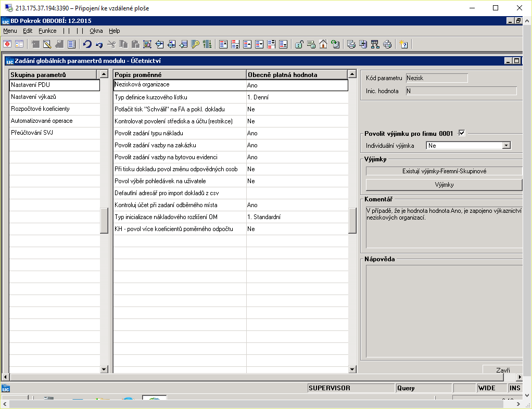
Task: Click the printer icon left of the export icon
Action: click(x=351, y=44)
